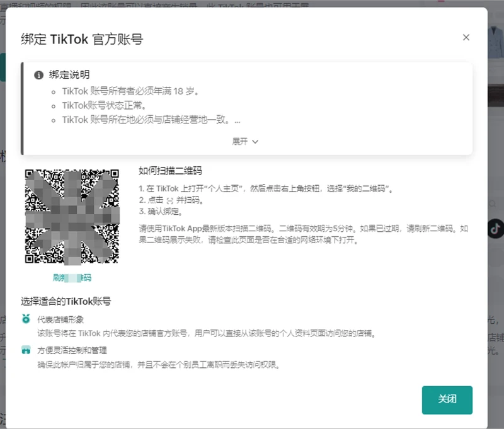Click the 方便灵活控制和管理 label
The width and height of the screenshot is (504, 429).
(72, 350)
